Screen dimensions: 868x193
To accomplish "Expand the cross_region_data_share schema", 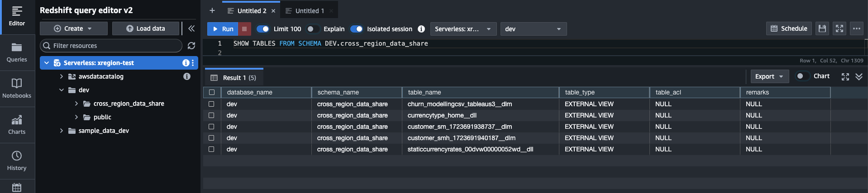I will (76, 104).
